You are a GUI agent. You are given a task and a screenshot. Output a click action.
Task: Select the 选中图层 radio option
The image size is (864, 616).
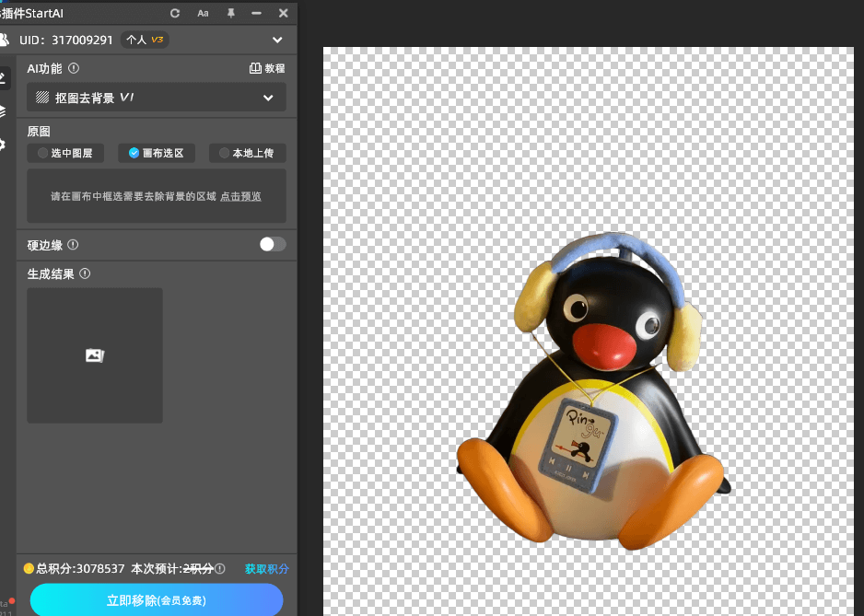(x=65, y=153)
